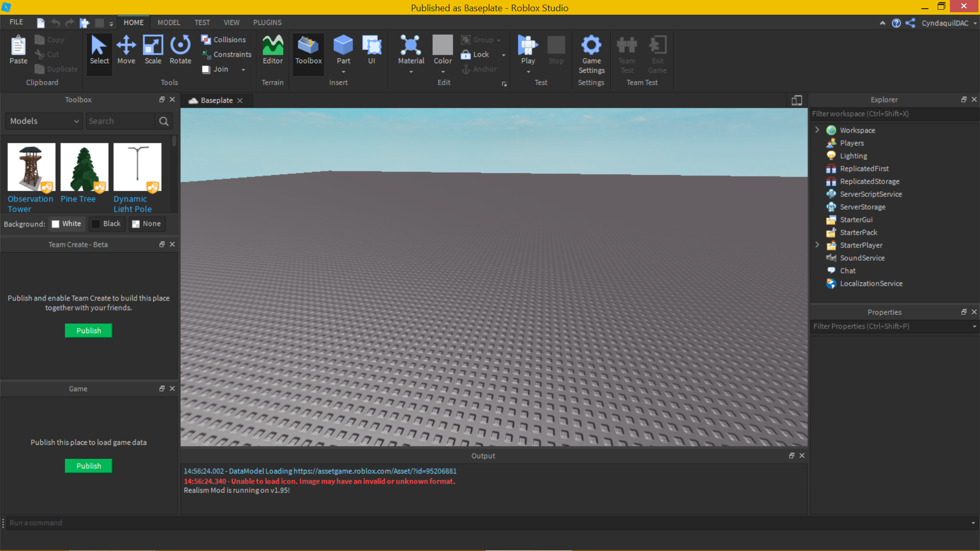
Task: Open the PLUGINS ribbon tab
Action: (267, 22)
